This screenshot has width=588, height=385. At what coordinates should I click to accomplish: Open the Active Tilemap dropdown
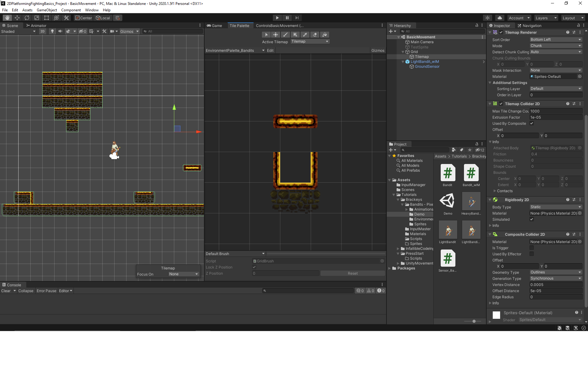point(310,41)
